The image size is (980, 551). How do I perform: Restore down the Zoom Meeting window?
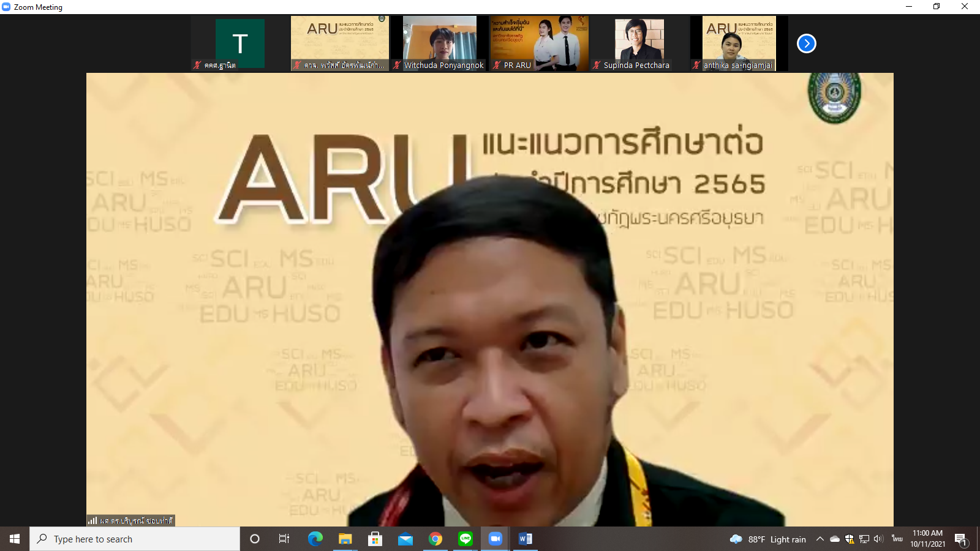tap(937, 7)
